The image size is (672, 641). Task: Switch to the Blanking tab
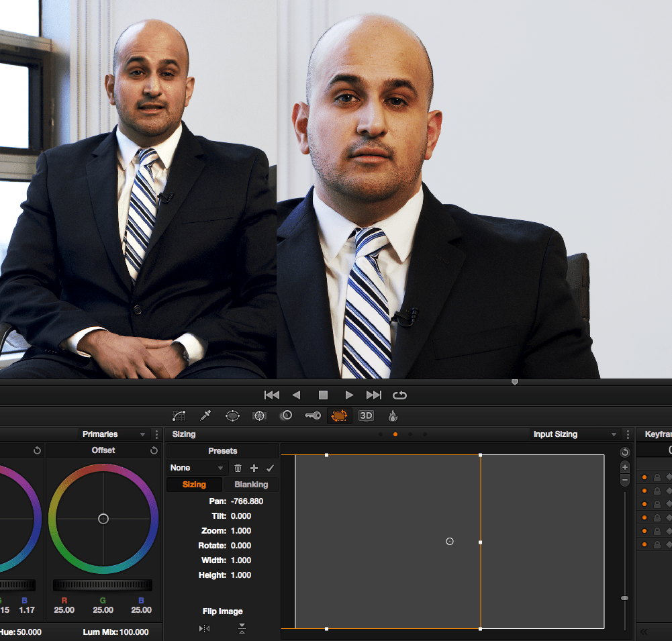click(251, 484)
